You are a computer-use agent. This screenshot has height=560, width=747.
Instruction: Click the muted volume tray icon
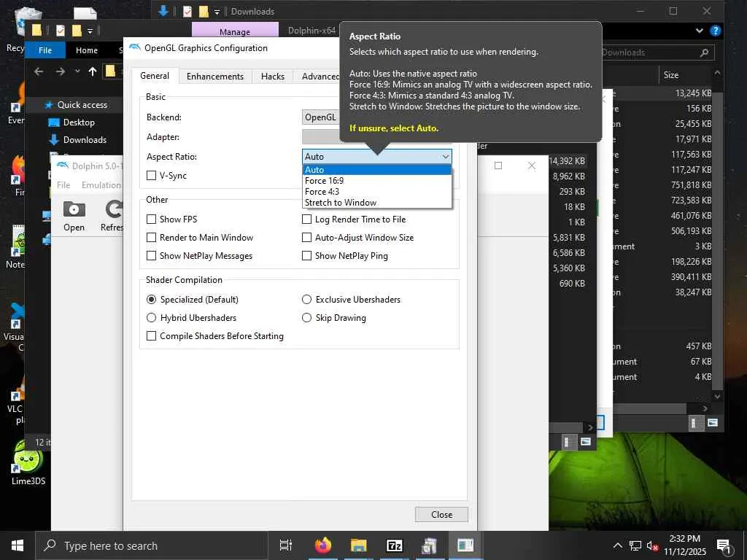click(x=652, y=545)
